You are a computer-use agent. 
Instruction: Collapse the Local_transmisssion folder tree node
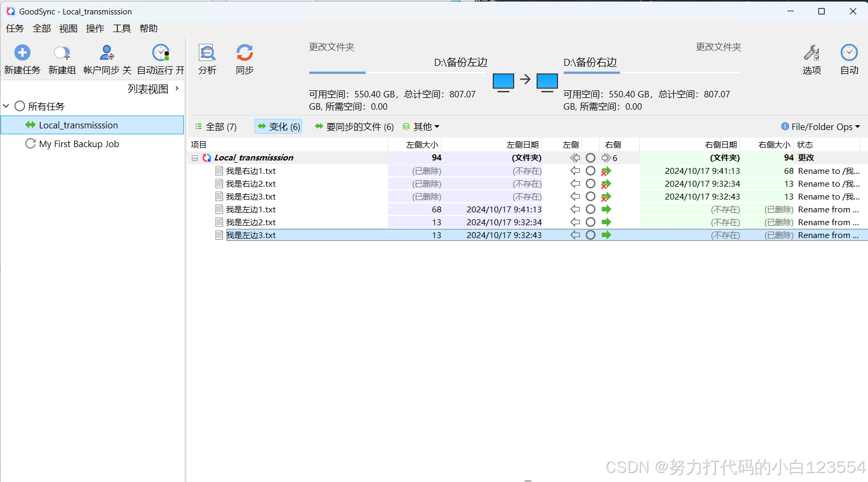tap(195, 158)
